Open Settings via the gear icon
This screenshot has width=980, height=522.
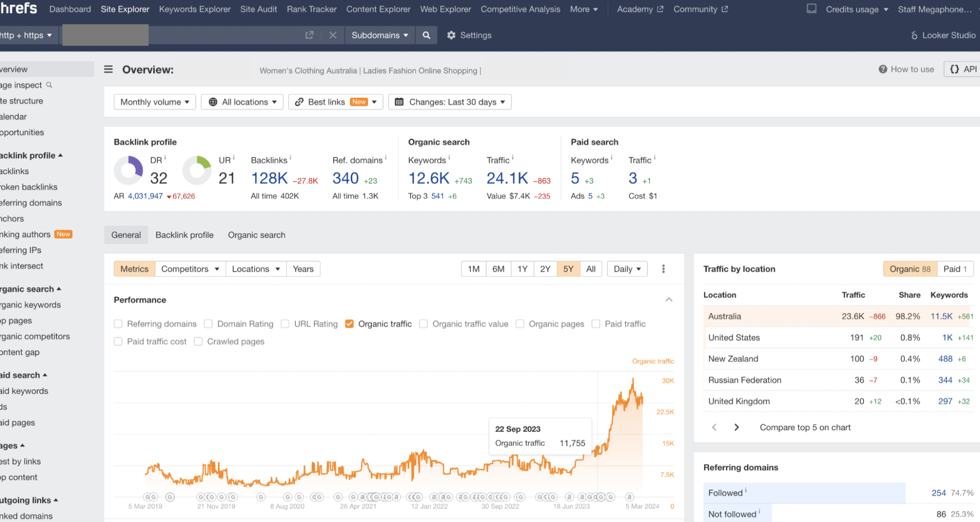pos(451,35)
